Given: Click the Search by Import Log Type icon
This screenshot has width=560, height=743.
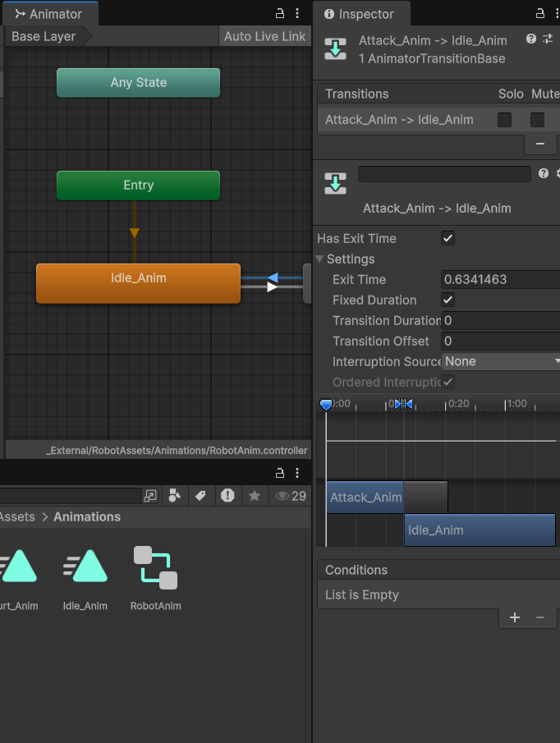Looking at the screenshot, I should pyautogui.click(x=227, y=496).
